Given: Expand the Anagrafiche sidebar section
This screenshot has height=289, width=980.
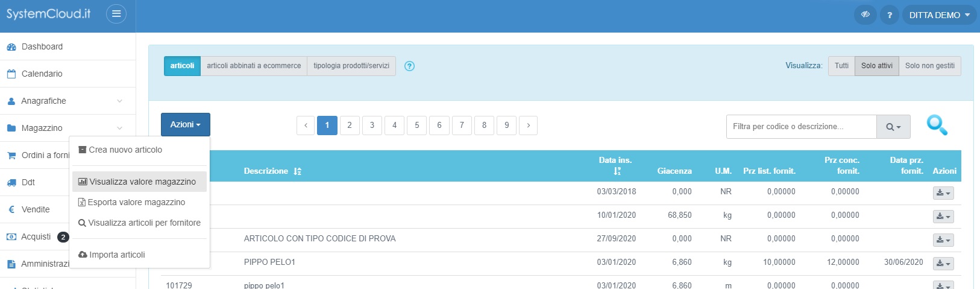Looking at the screenshot, I should 43,101.
